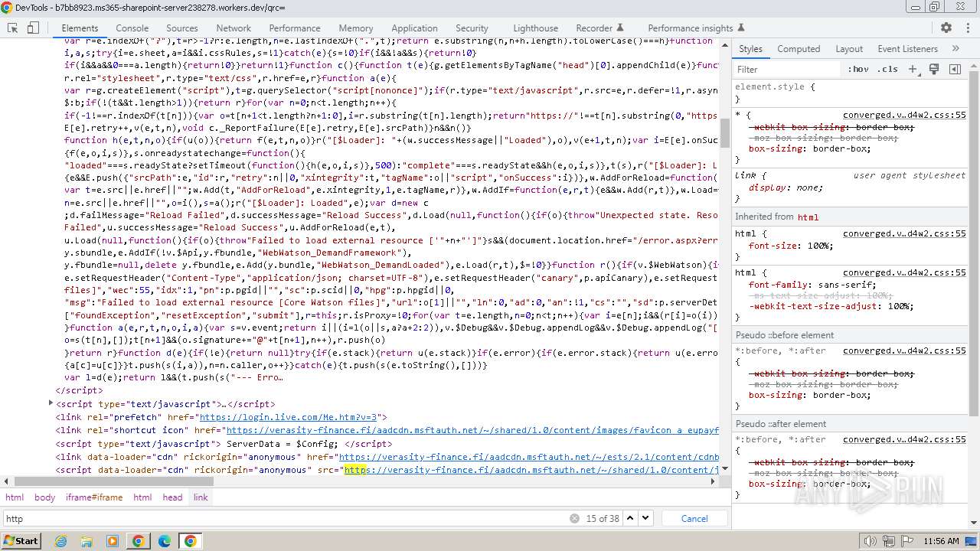Open the Recorder tab
Image resolution: width=980 pixels, height=551 pixels.
(x=599, y=28)
